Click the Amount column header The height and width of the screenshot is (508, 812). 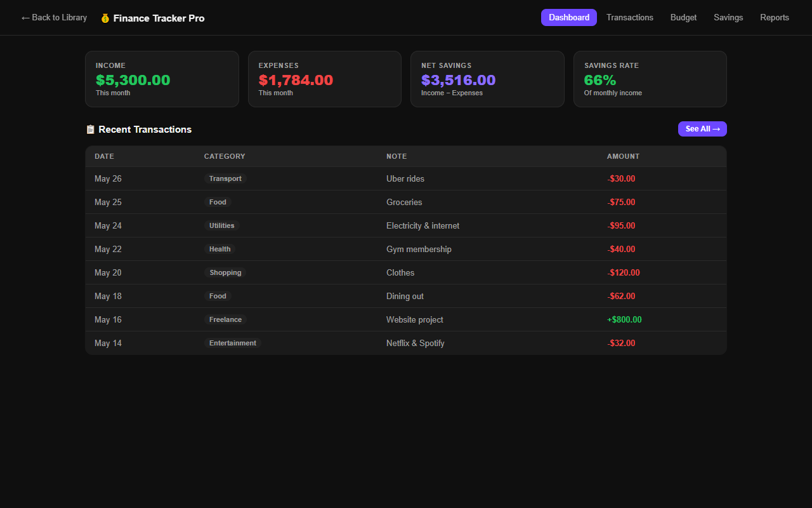tap(623, 156)
